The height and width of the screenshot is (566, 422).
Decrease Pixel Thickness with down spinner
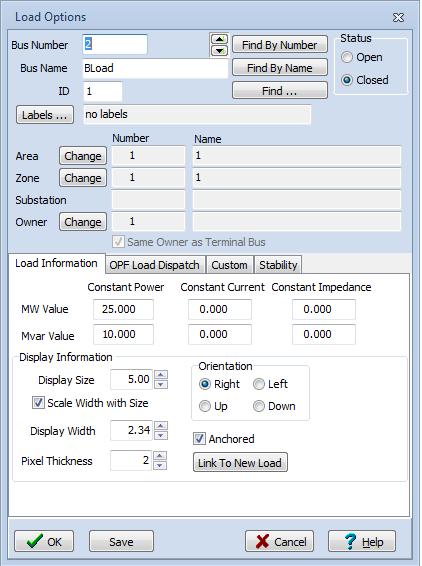pos(160,465)
